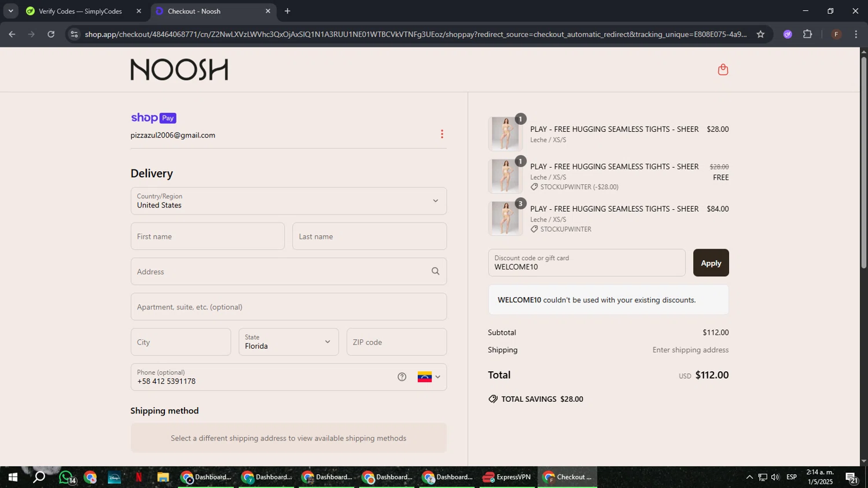Screen dimensions: 868x488
Task: Open the three-dot Shop Pay account menu
Action: click(x=442, y=134)
